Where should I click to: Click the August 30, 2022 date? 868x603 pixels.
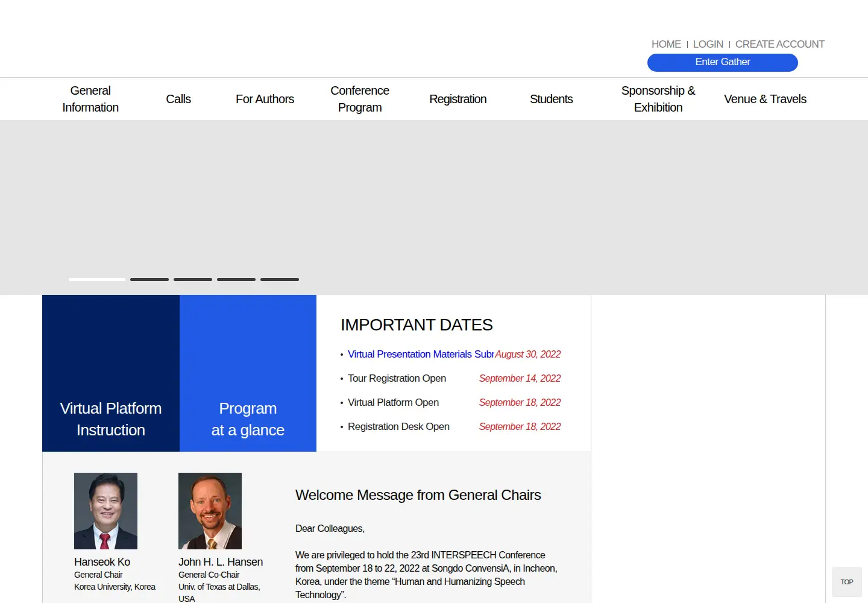[x=528, y=354]
